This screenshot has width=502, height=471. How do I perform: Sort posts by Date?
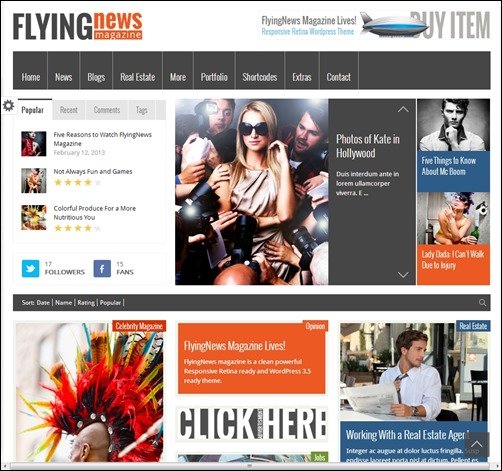tap(43, 303)
